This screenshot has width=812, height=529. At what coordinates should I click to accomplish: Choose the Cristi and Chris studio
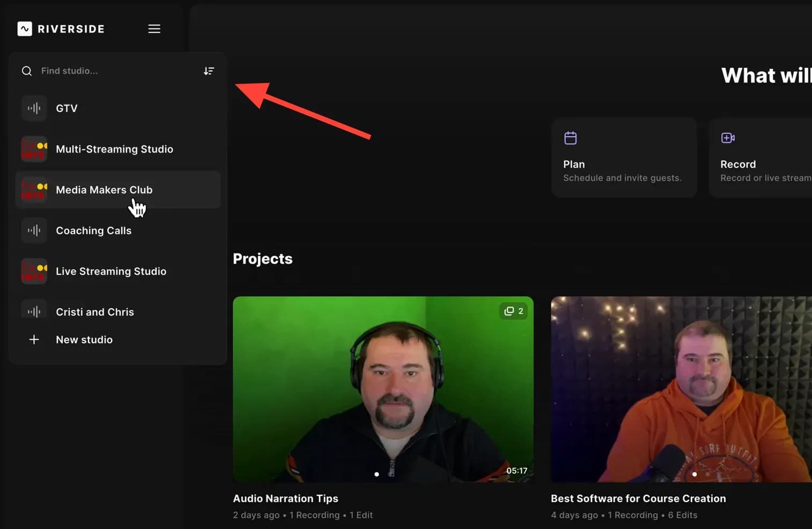(118, 308)
